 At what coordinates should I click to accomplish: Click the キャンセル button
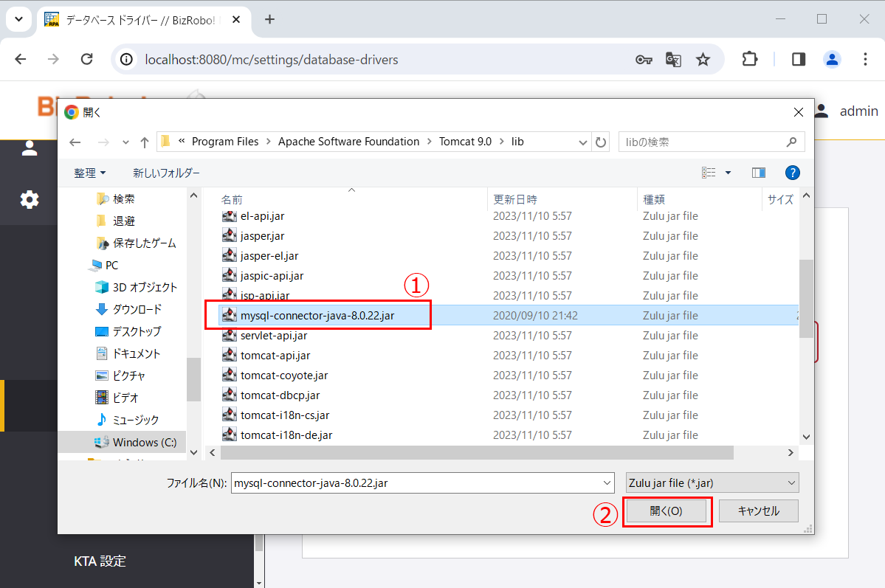click(759, 511)
